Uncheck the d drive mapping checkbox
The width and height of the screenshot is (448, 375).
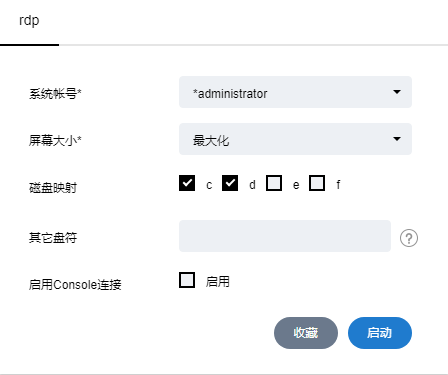click(230, 183)
